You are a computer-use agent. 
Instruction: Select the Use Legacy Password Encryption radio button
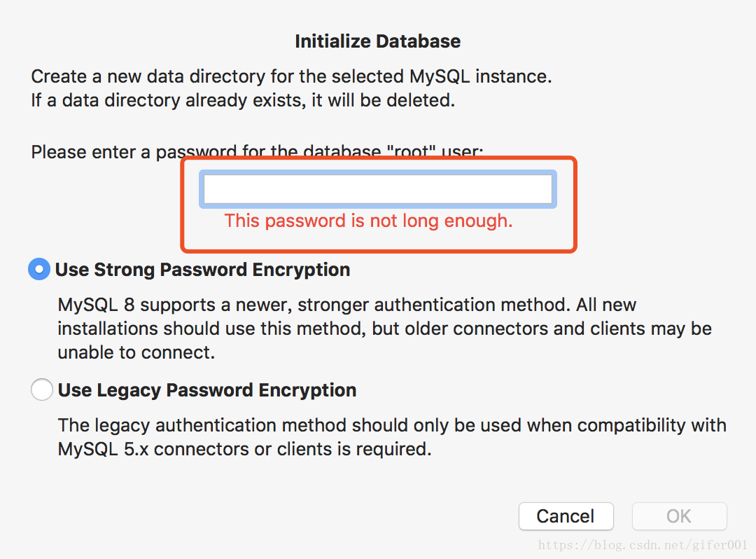click(x=42, y=389)
